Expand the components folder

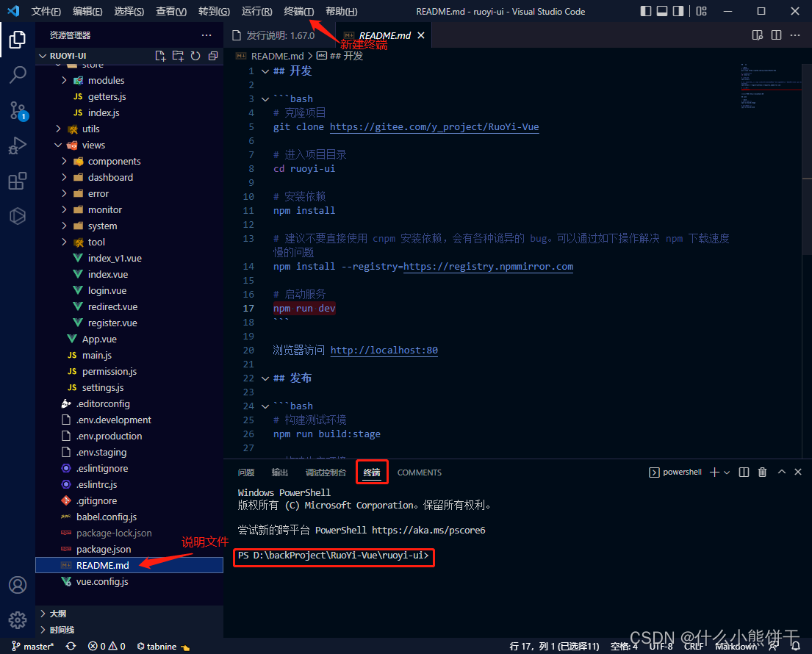click(64, 161)
